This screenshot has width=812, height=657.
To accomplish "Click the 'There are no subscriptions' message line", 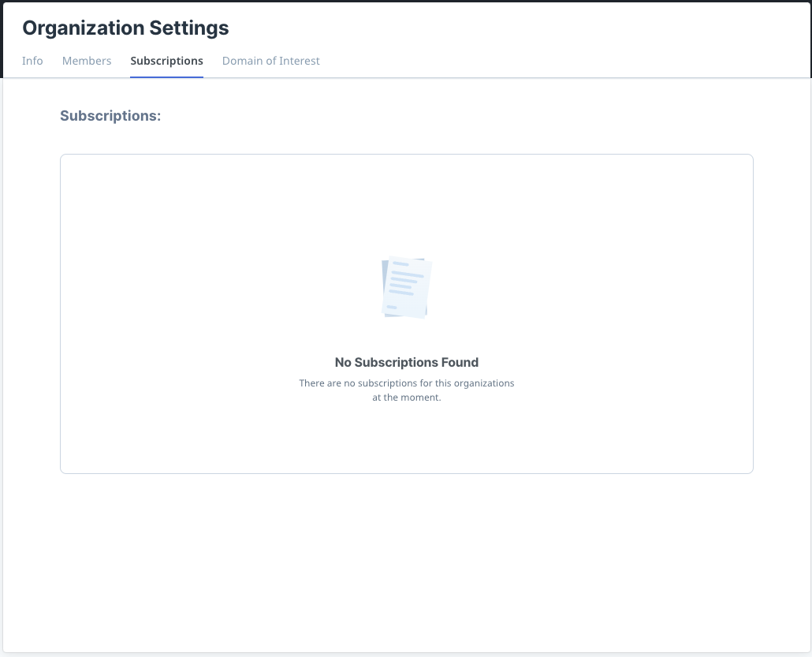I will 406,383.
